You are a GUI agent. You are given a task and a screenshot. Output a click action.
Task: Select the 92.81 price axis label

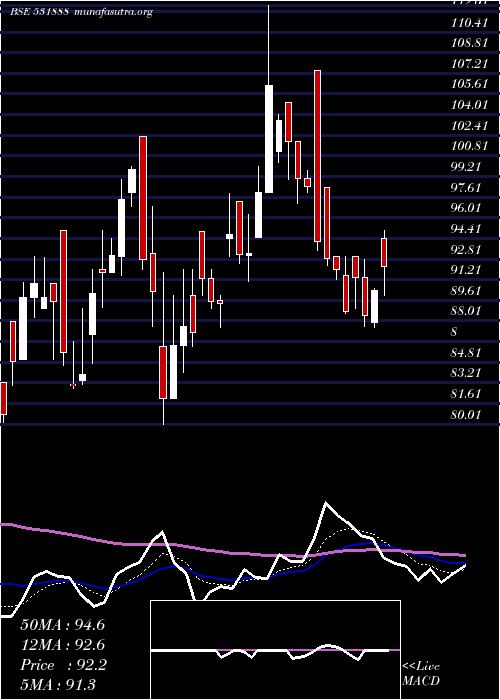[466, 249]
